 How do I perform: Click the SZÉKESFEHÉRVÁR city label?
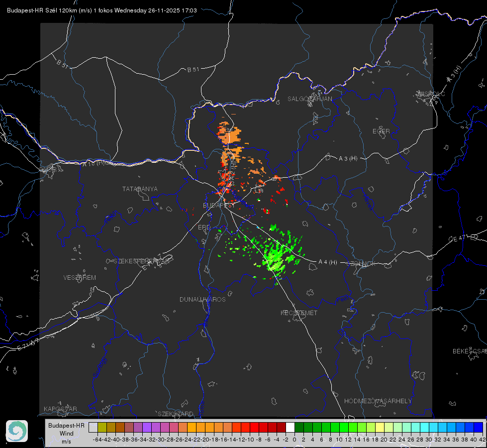(x=143, y=261)
